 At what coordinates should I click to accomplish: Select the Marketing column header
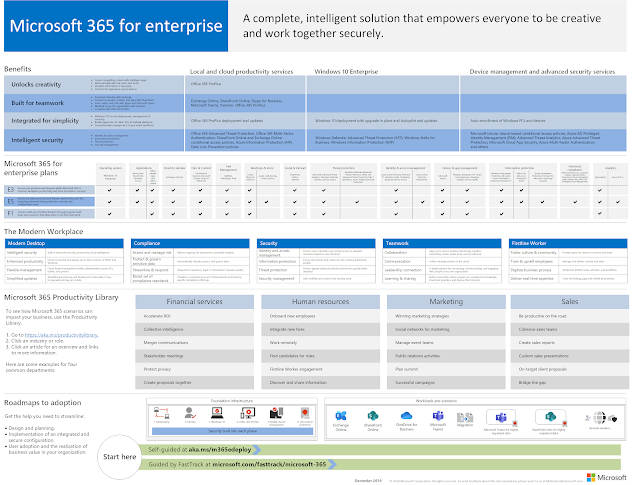446,302
